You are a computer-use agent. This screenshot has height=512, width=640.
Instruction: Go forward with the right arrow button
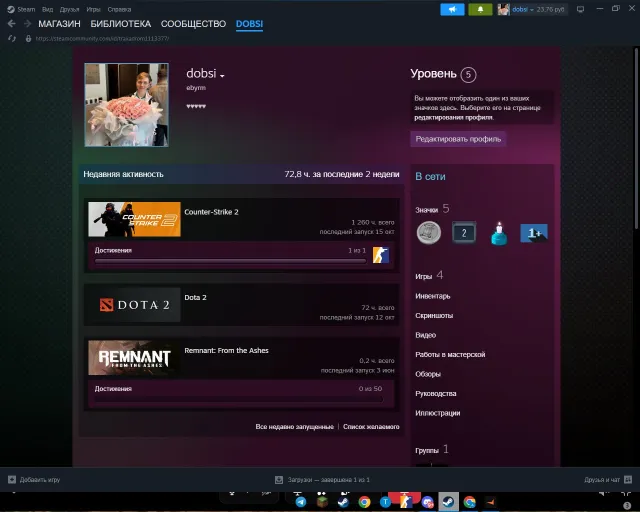27,24
